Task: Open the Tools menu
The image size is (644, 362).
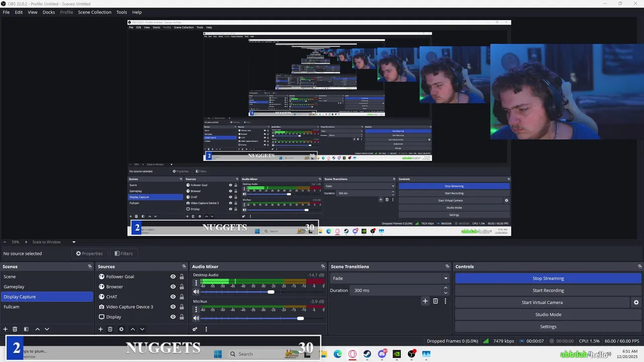Action: [x=122, y=12]
